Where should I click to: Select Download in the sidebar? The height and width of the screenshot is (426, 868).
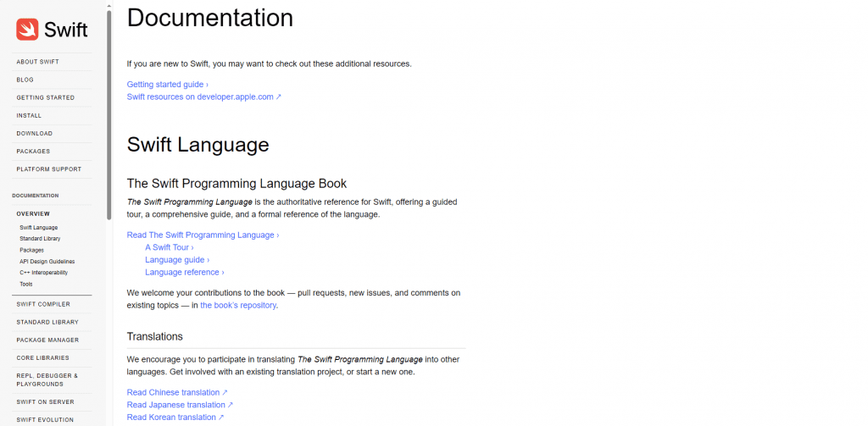[x=34, y=133]
